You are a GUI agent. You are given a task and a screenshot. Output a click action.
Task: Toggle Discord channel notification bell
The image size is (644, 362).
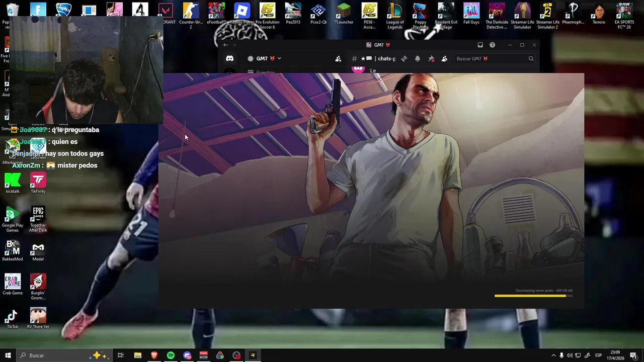pos(418,59)
